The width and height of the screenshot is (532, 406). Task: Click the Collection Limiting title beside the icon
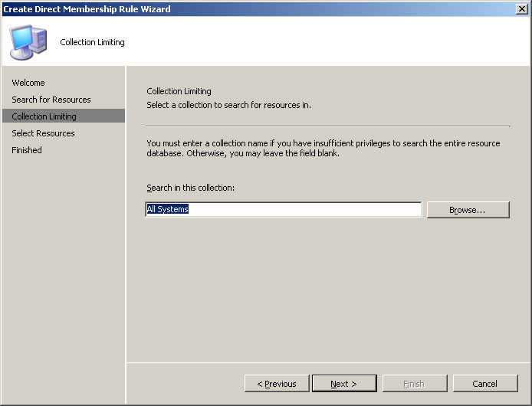point(92,42)
